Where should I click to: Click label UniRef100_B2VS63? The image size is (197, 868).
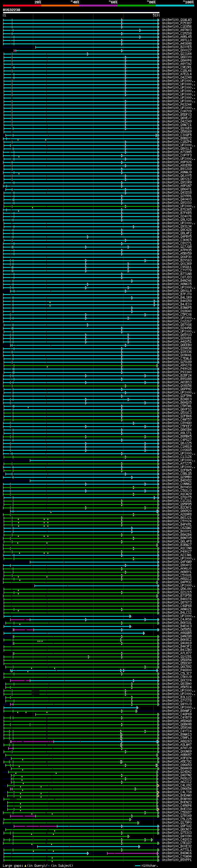[x=177, y=260]
